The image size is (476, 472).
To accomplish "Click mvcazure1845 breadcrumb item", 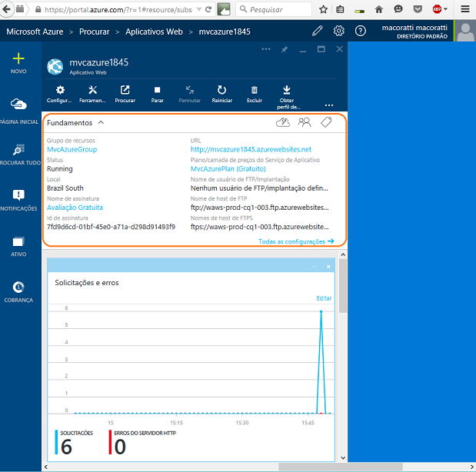I will (225, 32).
